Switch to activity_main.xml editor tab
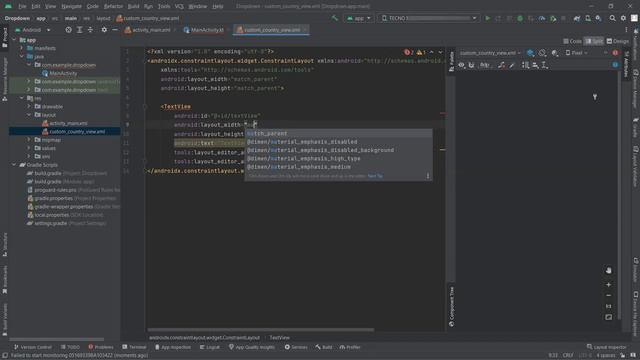 (x=148, y=30)
